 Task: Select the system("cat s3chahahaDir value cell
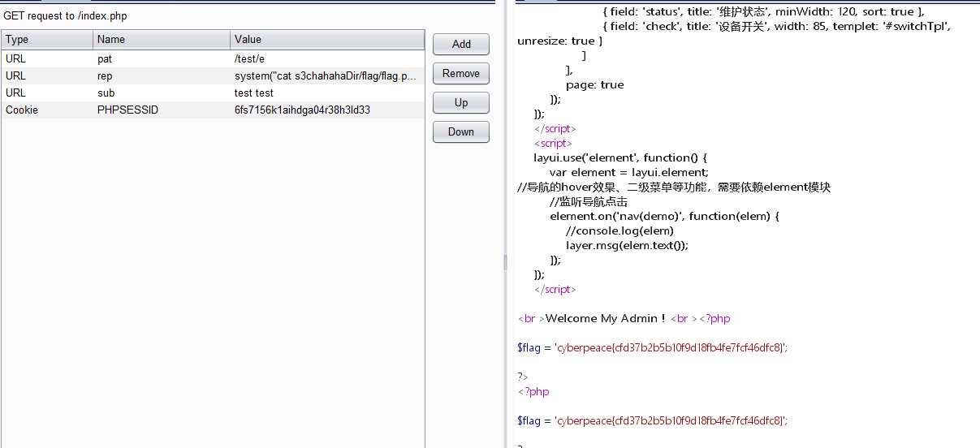click(x=327, y=75)
